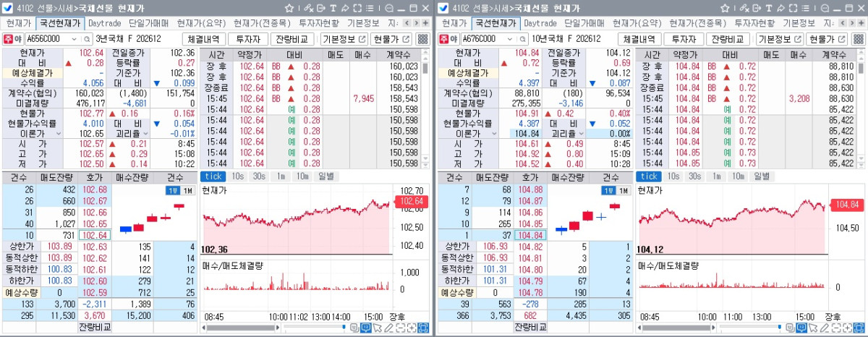Toggle copy-chart icon under left chart
Screen dimensions: 868x337
coord(354,328)
